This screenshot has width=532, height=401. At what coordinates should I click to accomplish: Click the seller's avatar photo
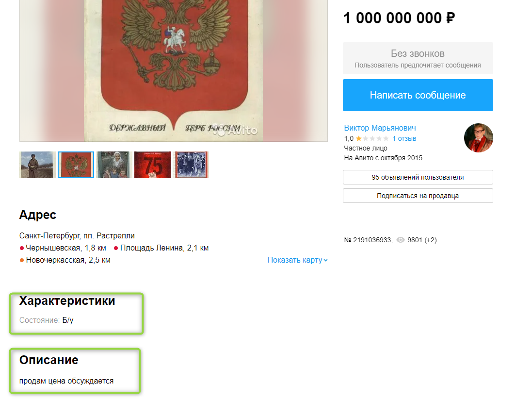[x=478, y=138]
